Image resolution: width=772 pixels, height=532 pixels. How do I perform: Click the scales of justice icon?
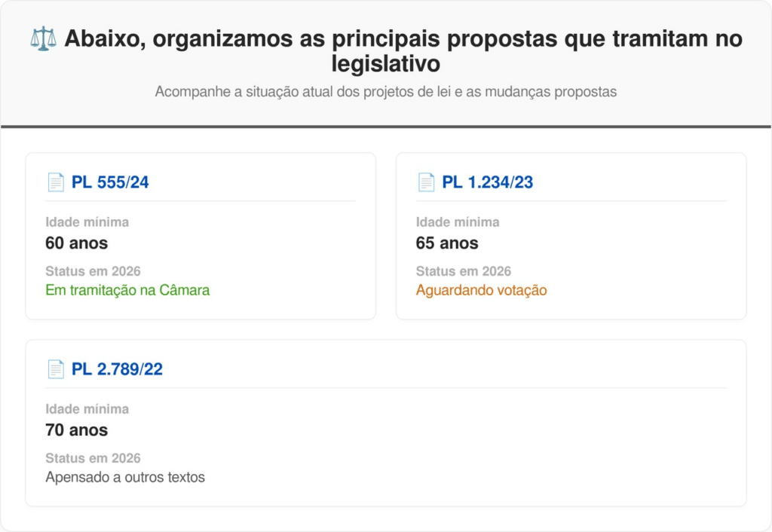pyautogui.click(x=44, y=38)
